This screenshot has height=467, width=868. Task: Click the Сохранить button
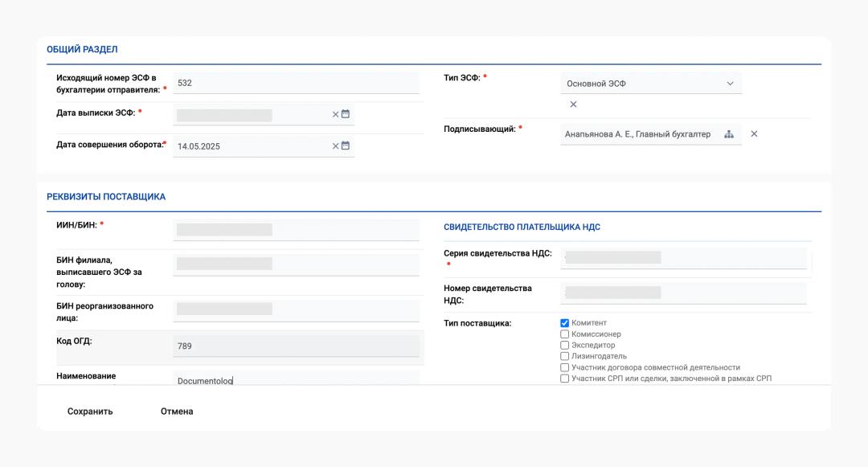click(x=90, y=412)
